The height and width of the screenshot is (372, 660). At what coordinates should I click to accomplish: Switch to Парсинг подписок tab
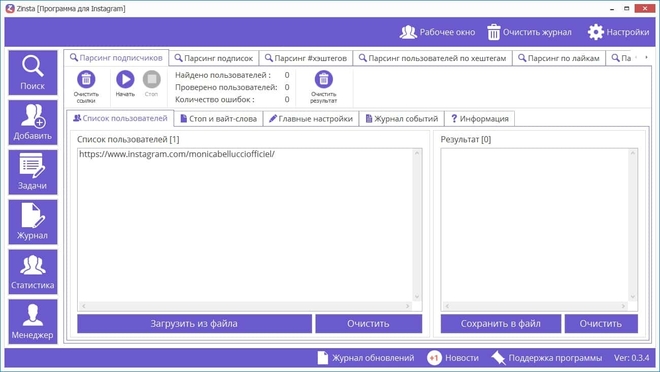[x=214, y=58]
